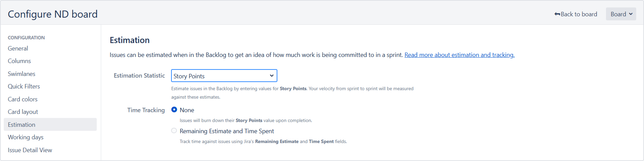The image size is (644, 161).
Task: Click the Back to board link text
Action: click(579, 14)
